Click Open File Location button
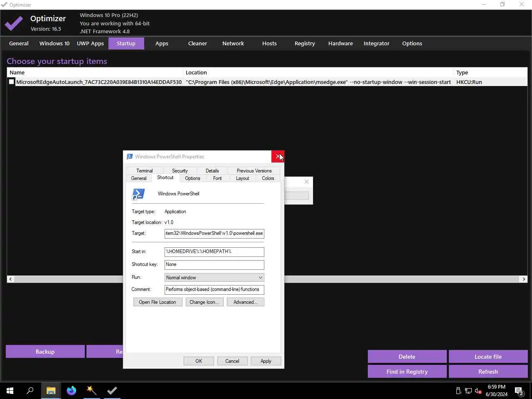Screen dimensions: 532x399 tap(158, 302)
